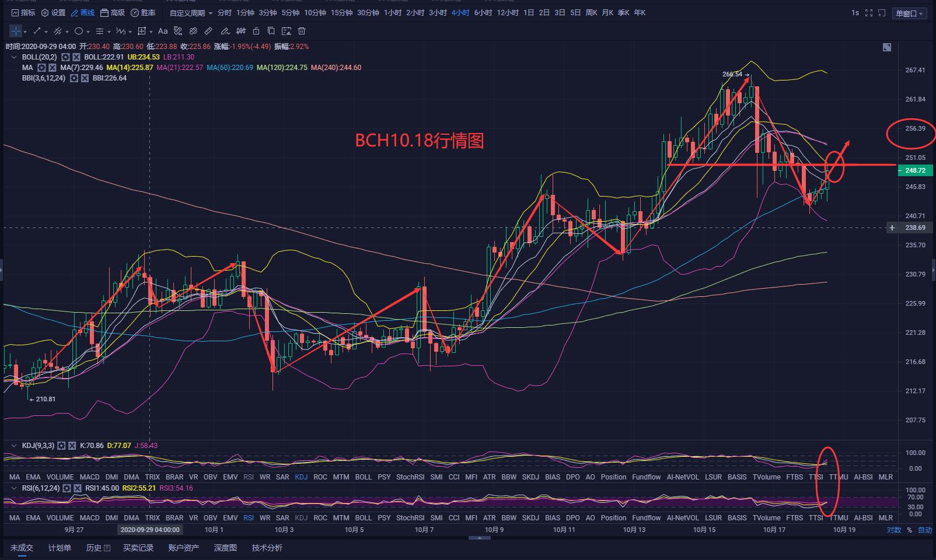Close the RSI indicator panel
Viewport: 936px width, 560px height.
78,488
